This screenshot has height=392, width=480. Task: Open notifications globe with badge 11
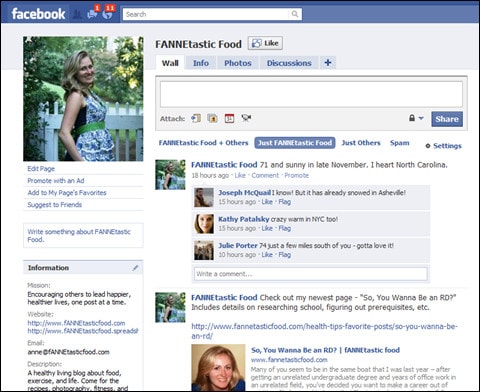107,14
